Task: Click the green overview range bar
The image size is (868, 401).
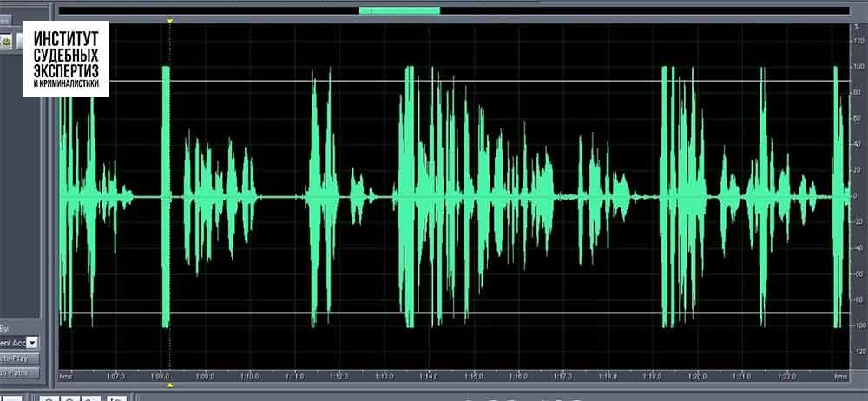Action: [x=399, y=10]
